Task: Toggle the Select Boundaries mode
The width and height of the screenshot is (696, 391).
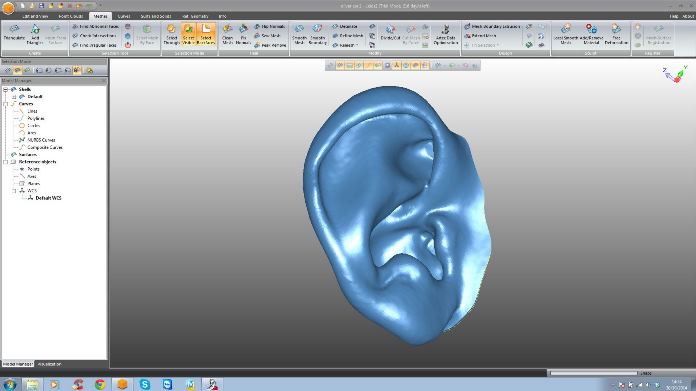Action: coord(206,34)
